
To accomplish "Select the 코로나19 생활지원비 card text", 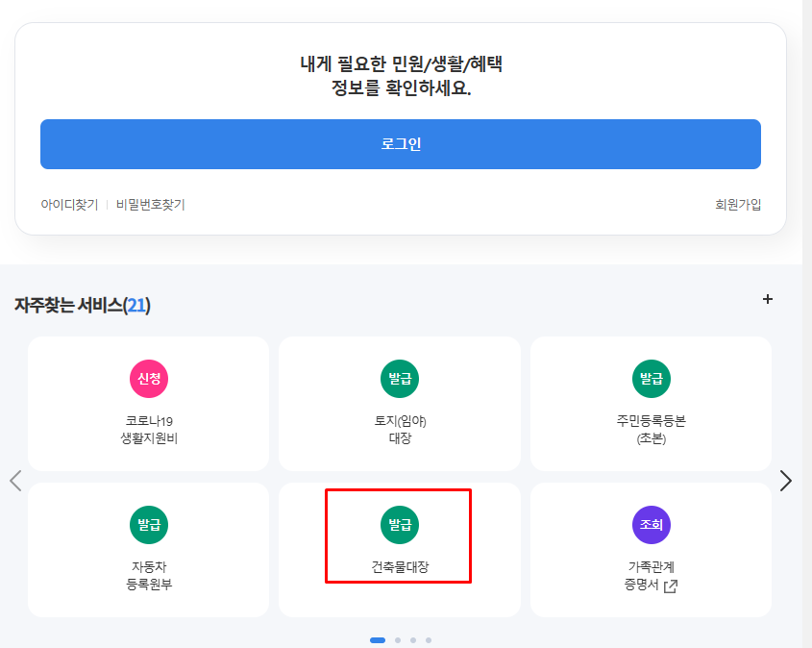I will coord(149,430).
